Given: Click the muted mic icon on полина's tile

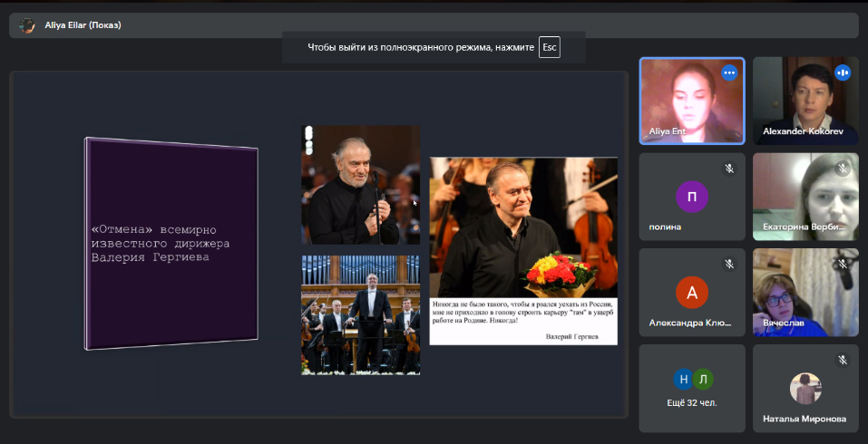Looking at the screenshot, I should 729,169.
